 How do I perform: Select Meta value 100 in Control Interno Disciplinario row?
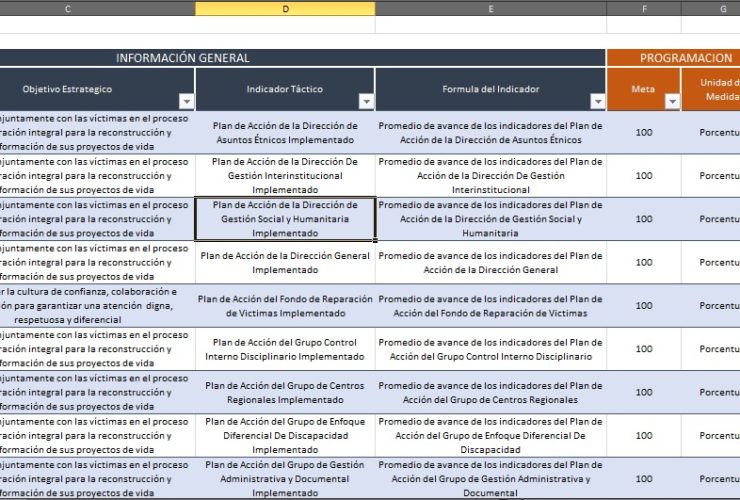pyautogui.click(x=644, y=349)
